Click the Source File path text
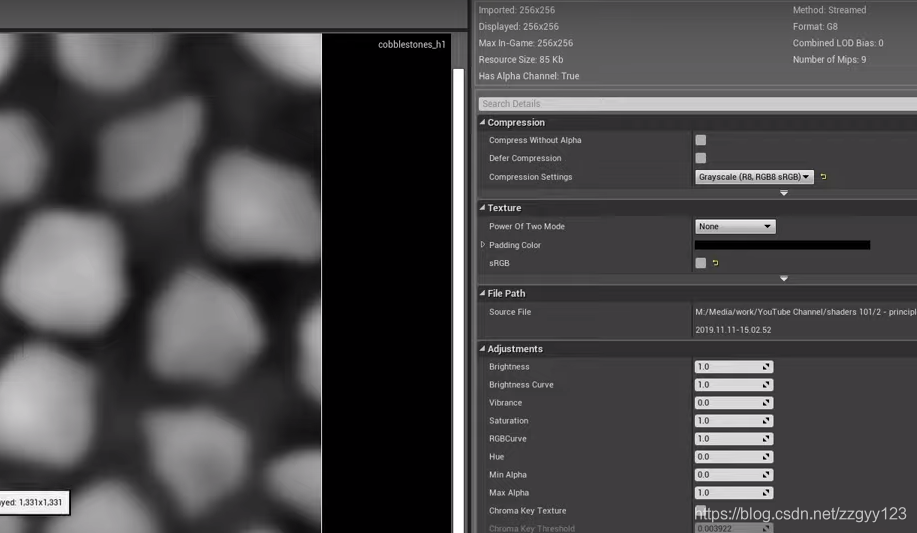Screen dimensions: 917x533 point(806,312)
